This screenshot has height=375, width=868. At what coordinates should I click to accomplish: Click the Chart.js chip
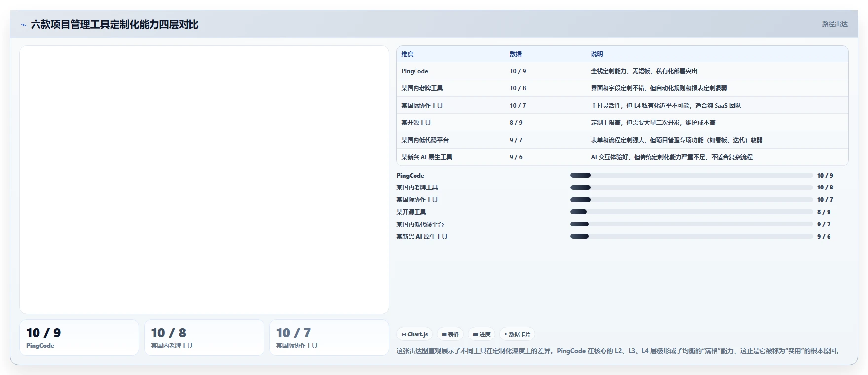point(415,334)
